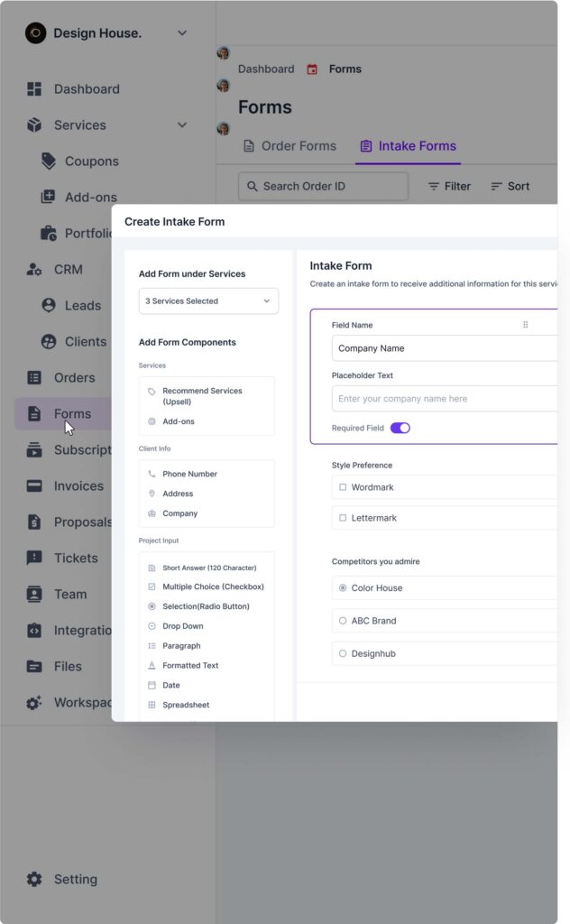Check the Wordmark style preference
This screenshot has width=570, height=924.
coord(340,487)
